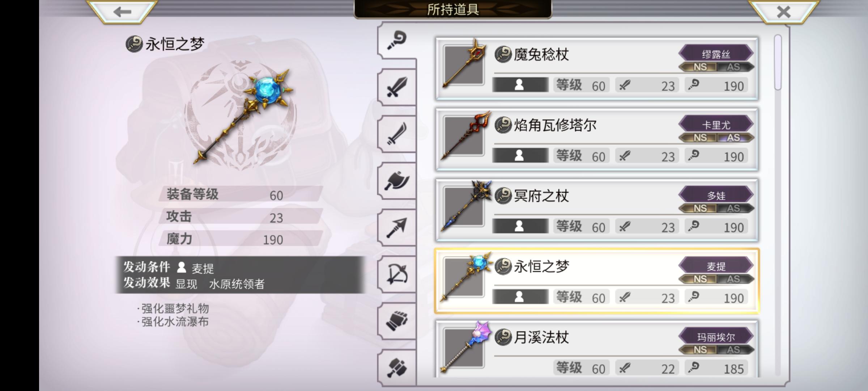868x391 pixels.
Task: Select the katana weapon category tab
Action: tap(397, 134)
